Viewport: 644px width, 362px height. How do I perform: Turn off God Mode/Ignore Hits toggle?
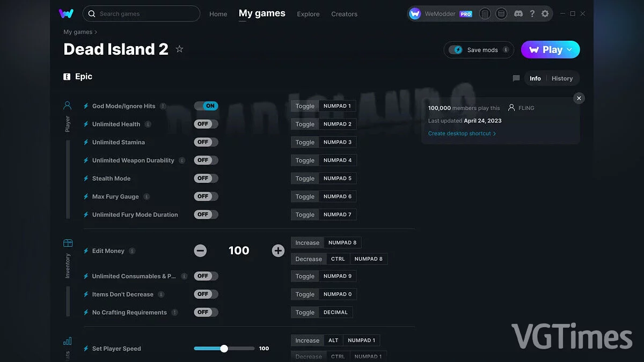pos(206,106)
